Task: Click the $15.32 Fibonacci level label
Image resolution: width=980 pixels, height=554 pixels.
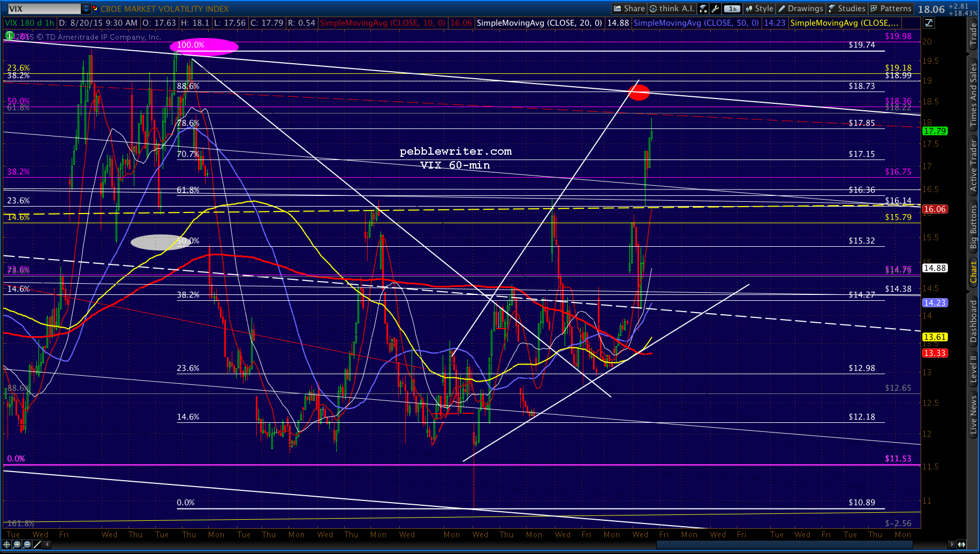Action: click(x=862, y=241)
